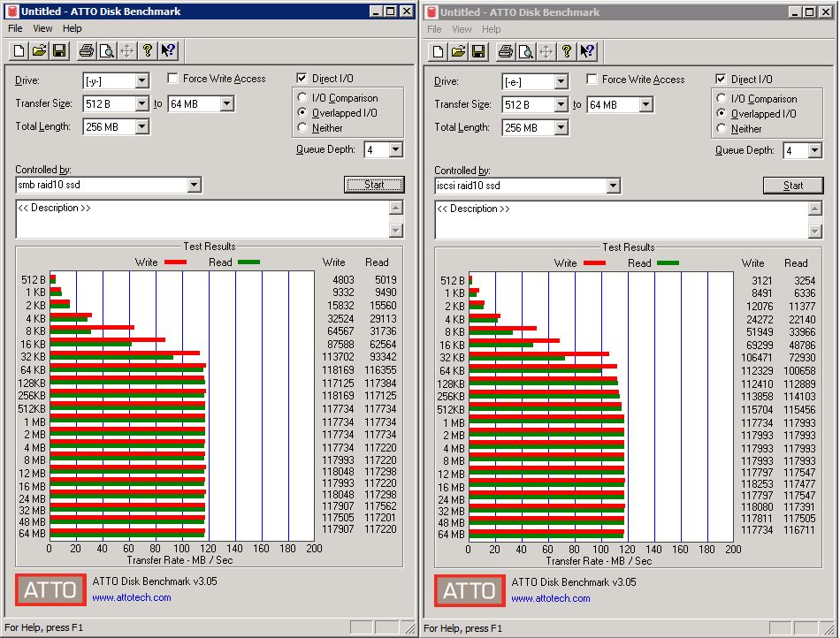Click Open folder icon in right window toolbar
The height and width of the screenshot is (638, 840).
tap(458, 51)
